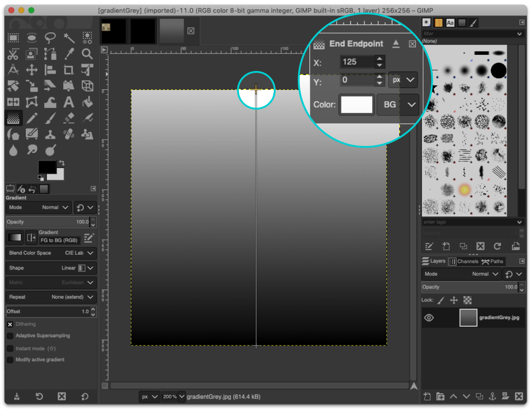
Task: Select the Rectangle Select tool
Action: click(13, 38)
